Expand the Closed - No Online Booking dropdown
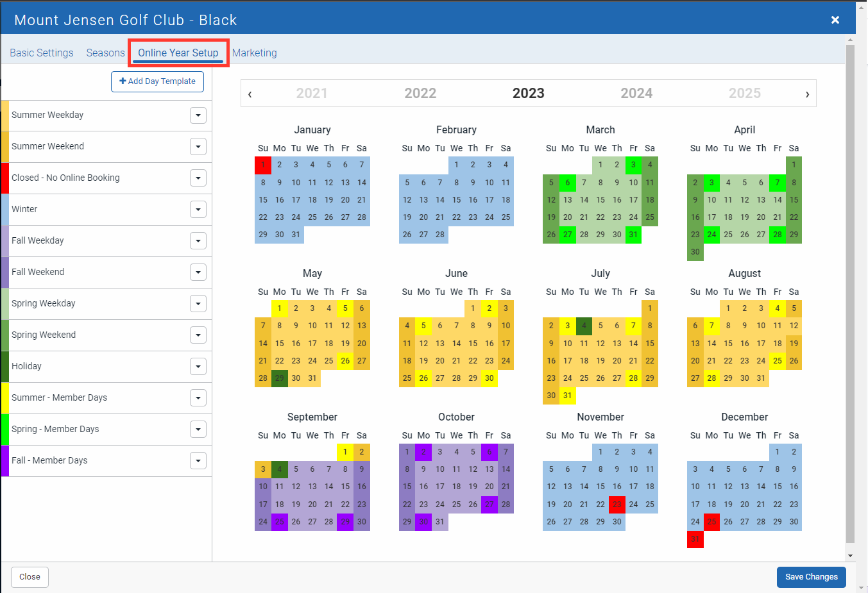This screenshot has height=593, width=868. [x=198, y=178]
